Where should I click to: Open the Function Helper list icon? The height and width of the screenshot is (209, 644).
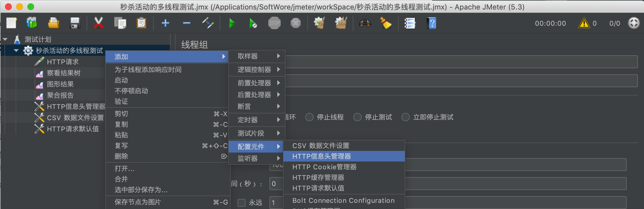click(x=410, y=23)
